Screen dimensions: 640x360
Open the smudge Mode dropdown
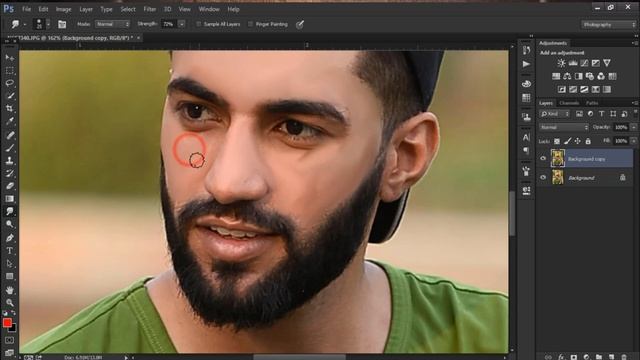point(112,24)
